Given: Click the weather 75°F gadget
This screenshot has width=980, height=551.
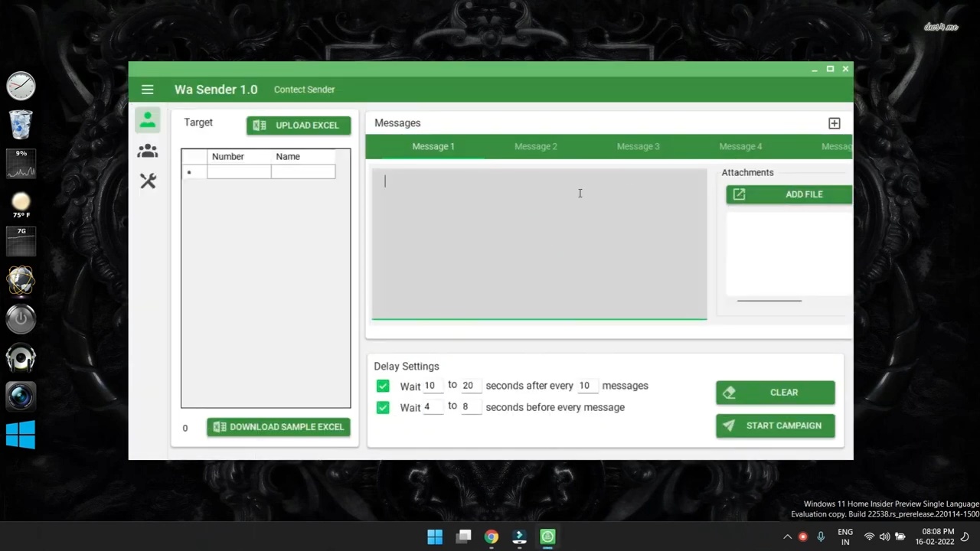Looking at the screenshot, I should point(21,205).
